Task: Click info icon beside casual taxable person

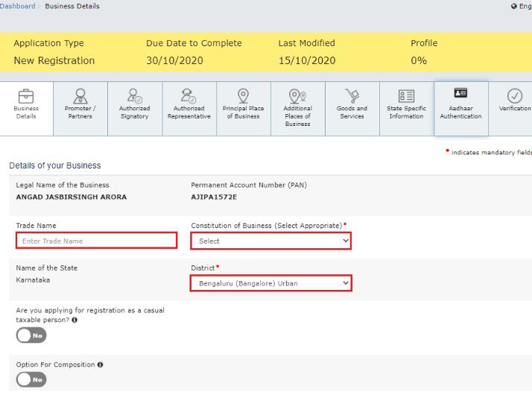Action: point(75,320)
